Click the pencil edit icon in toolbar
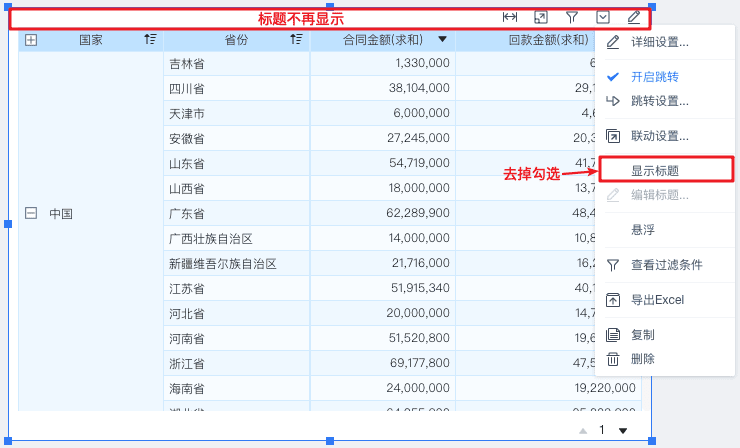 click(634, 17)
